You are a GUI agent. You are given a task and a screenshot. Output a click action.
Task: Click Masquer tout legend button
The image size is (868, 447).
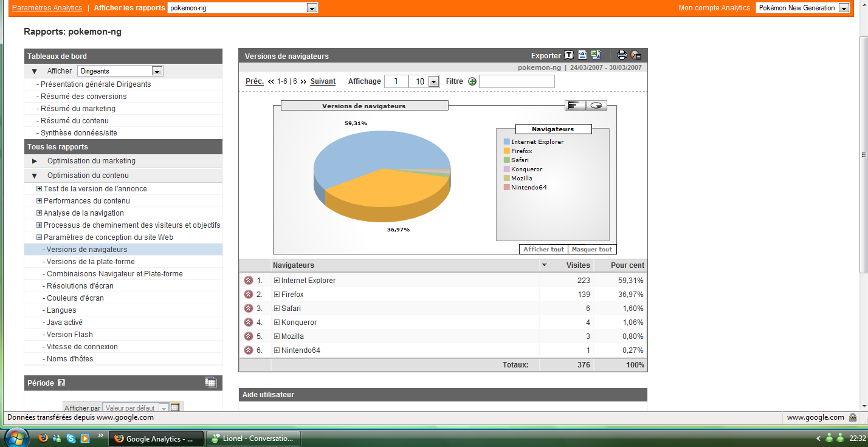(592, 250)
